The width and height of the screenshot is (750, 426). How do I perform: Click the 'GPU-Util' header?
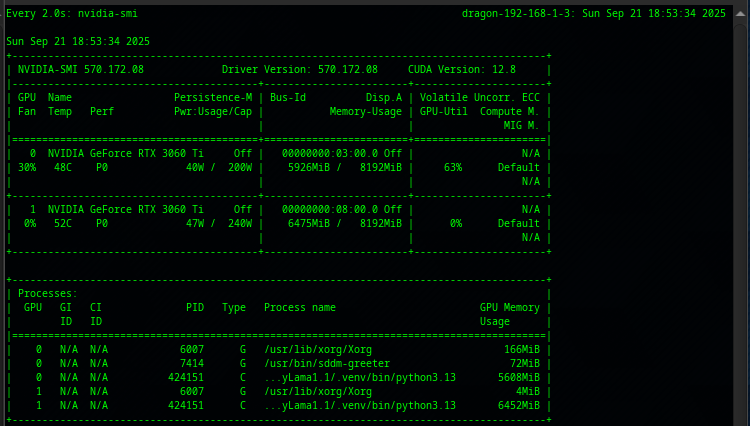click(x=443, y=111)
